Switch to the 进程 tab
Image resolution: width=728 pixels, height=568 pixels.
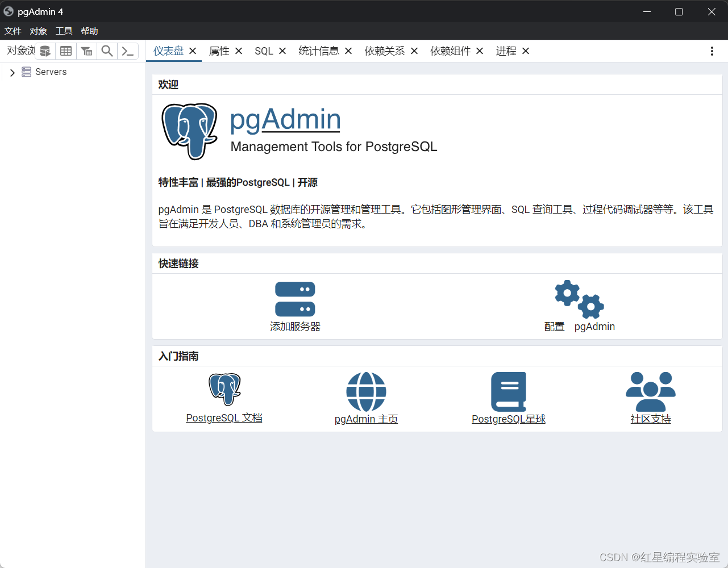pyautogui.click(x=506, y=51)
